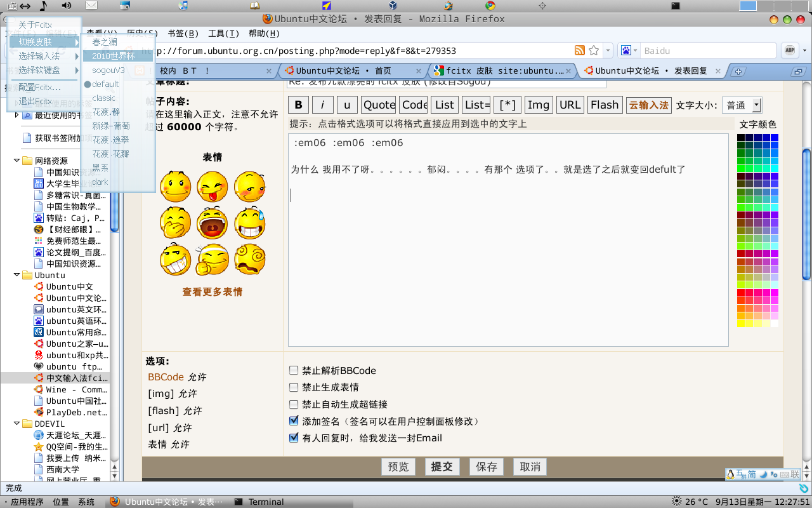Click the weather sun icon showing 26 °C
This screenshot has width=812, height=508.
677,502
